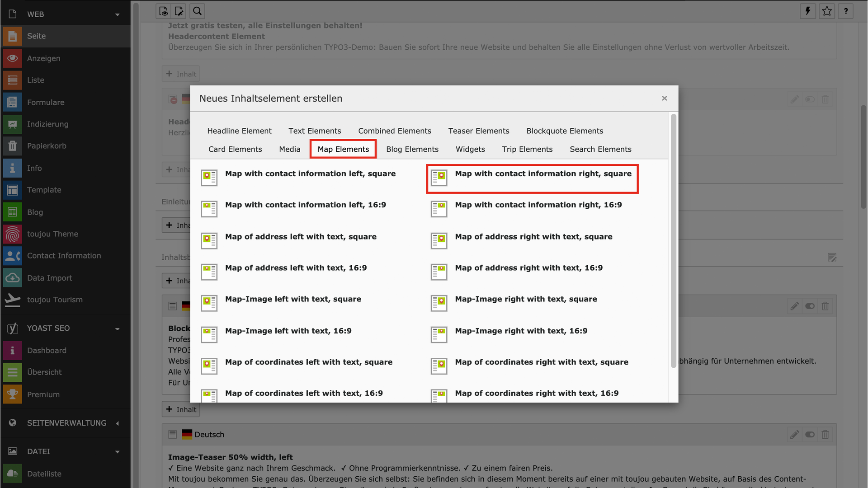Click the Anzeigen eye module icon
Viewport: 868px width, 488px height.
click(12, 58)
